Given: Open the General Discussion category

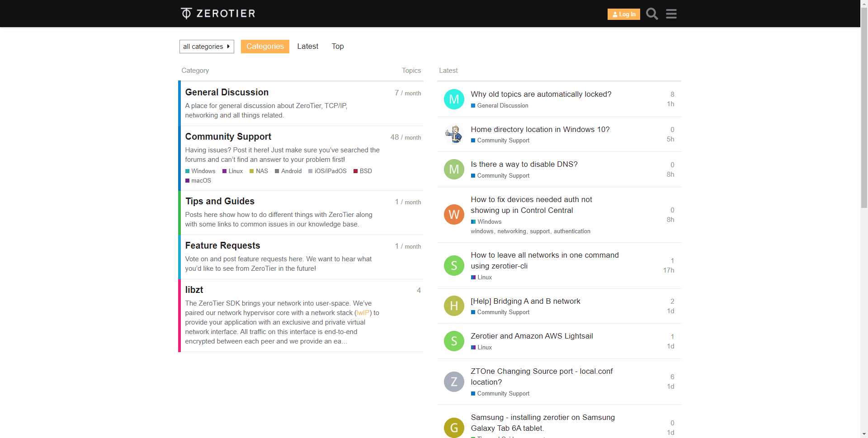Looking at the screenshot, I should click(227, 92).
